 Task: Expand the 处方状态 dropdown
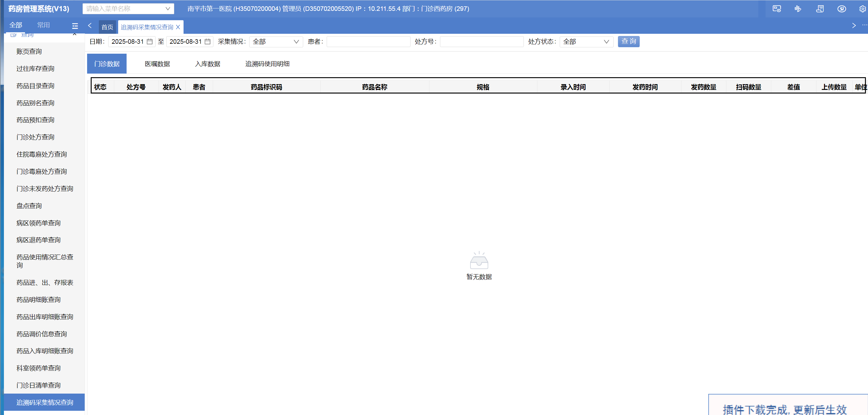[586, 41]
